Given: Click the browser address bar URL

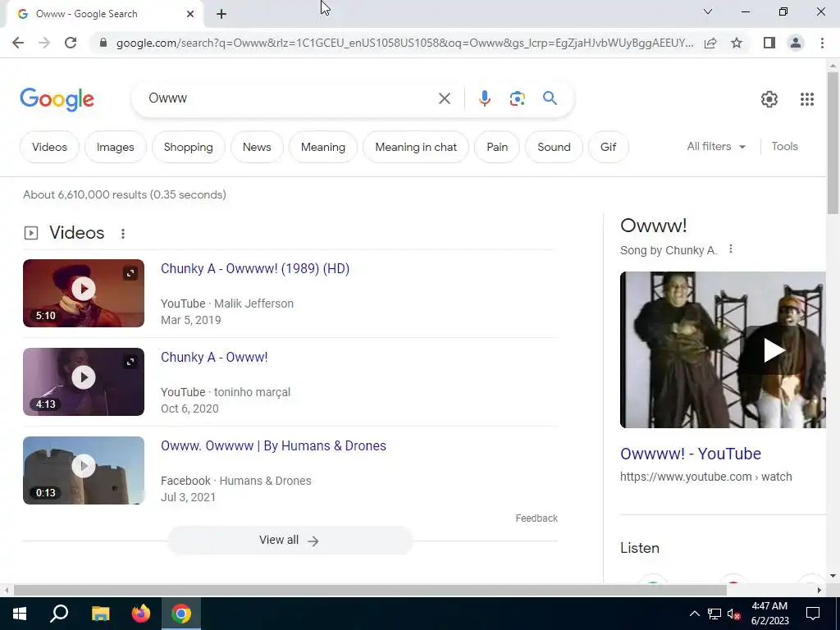Looking at the screenshot, I should (x=404, y=43).
